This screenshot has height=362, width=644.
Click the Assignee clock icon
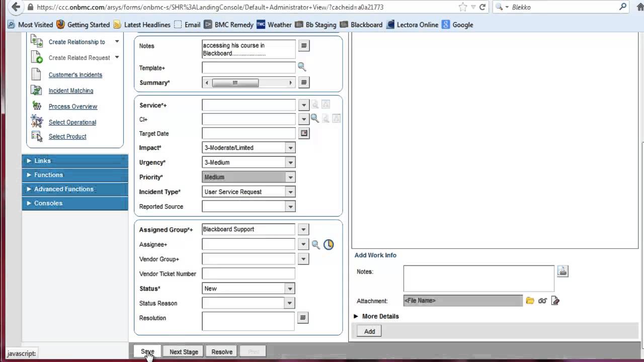(x=329, y=244)
